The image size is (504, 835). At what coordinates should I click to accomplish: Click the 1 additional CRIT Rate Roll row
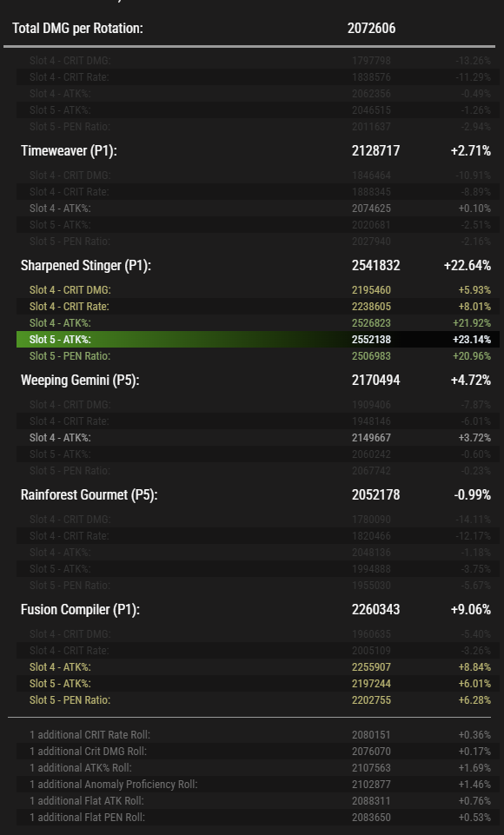[258, 735]
